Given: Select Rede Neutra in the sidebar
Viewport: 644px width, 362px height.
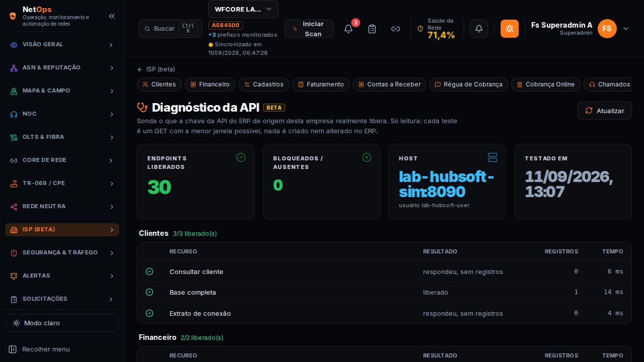Looking at the screenshot, I should [62, 207].
